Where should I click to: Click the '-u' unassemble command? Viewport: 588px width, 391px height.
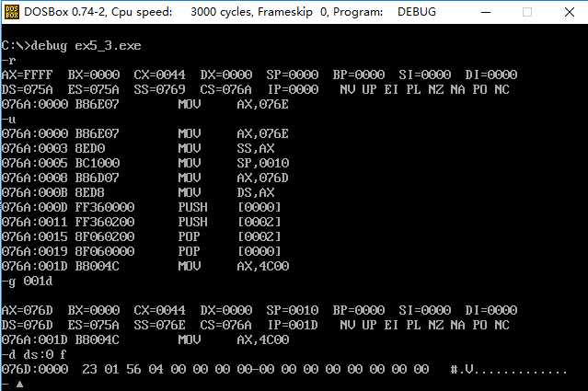pyautogui.click(x=8, y=120)
